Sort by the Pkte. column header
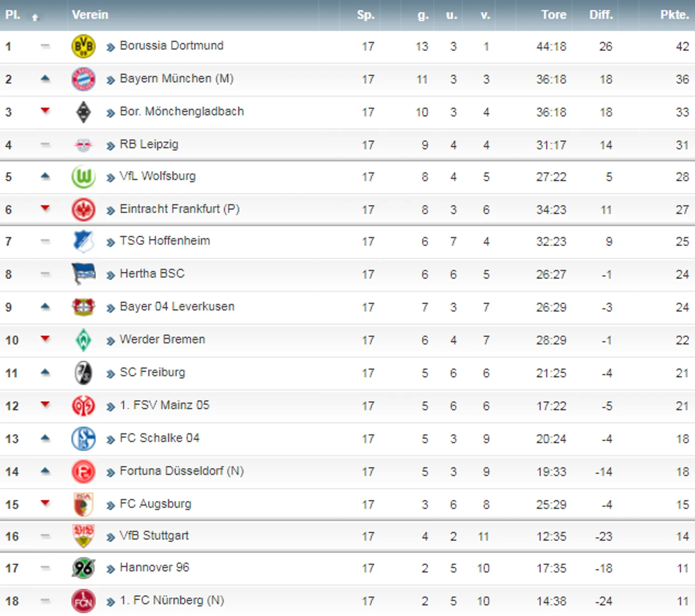Image resolution: width=695 pixels, height=616 pixels. (x=675, y=15)
